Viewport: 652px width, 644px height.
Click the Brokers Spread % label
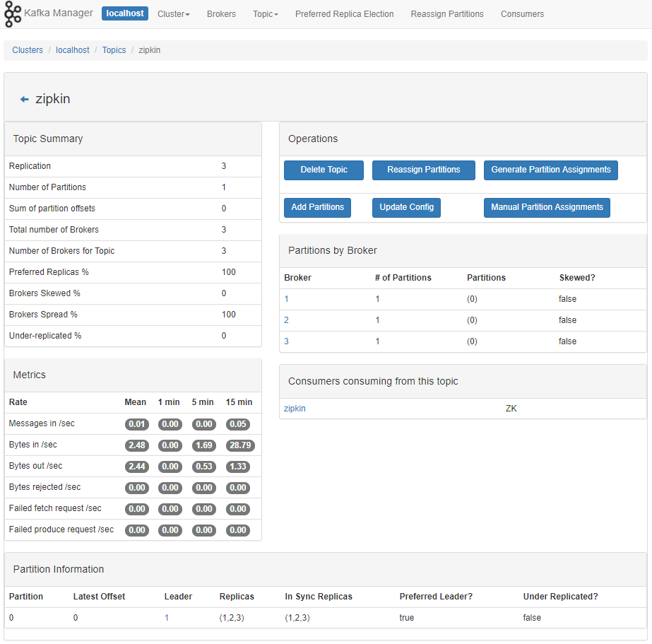click(43, 315)
